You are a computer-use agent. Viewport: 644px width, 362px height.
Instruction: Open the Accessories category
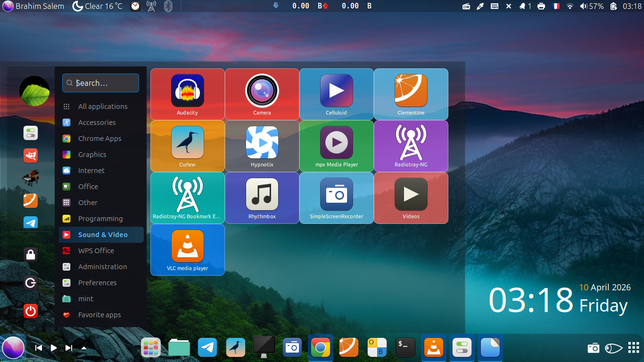tap(101, 123)
